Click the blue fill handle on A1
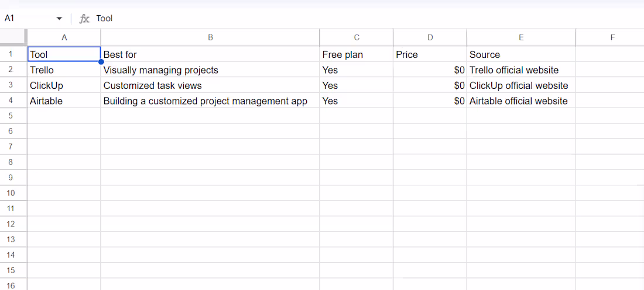Image resolution: width=644 pixels, height=290 pixels. pos(101,61)
